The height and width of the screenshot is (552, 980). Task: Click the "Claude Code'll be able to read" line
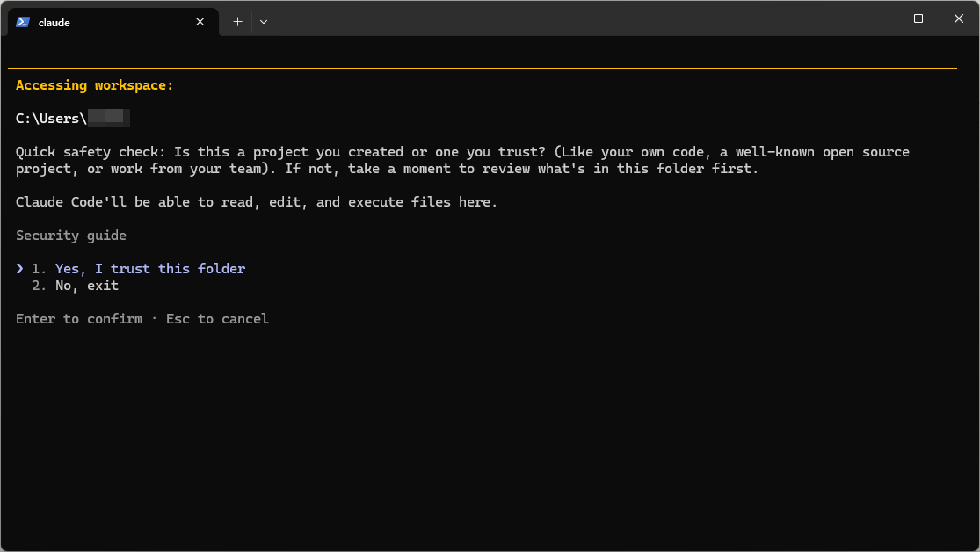click(256, 202)
